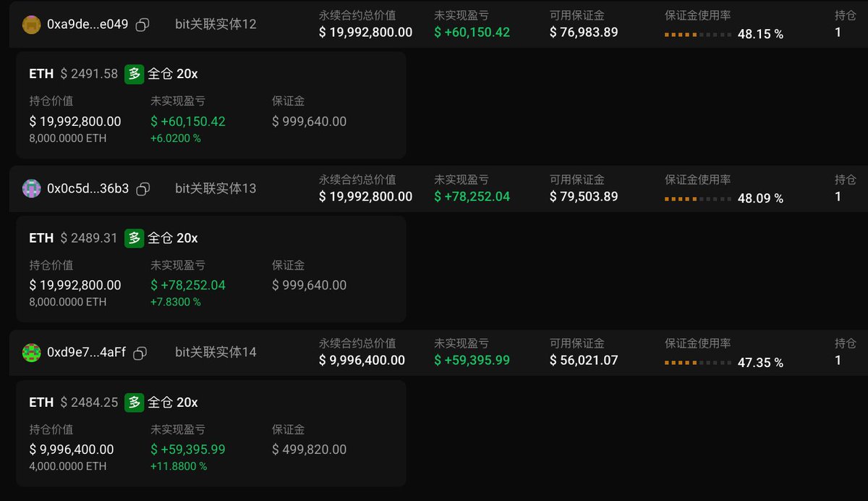Viewport: 868px width, 501px height.
Task: Copy address 0xd9e7...4aFf with copy icon
Action: (140, 353)
